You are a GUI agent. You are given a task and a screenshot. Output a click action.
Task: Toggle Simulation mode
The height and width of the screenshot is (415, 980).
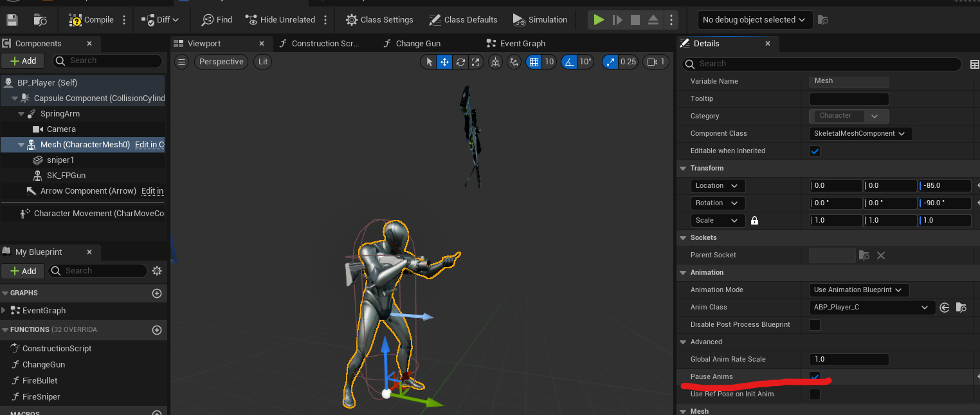pos(540,20)
